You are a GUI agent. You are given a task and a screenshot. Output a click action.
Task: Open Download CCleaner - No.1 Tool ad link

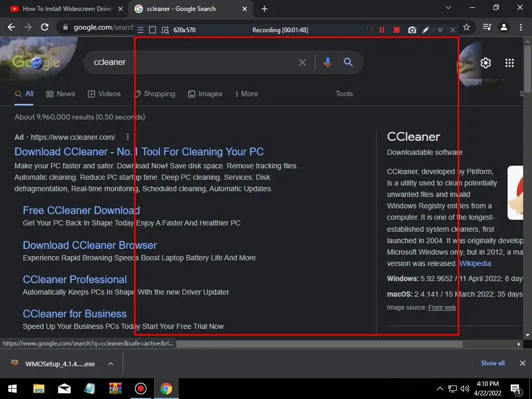click(139, 152)
